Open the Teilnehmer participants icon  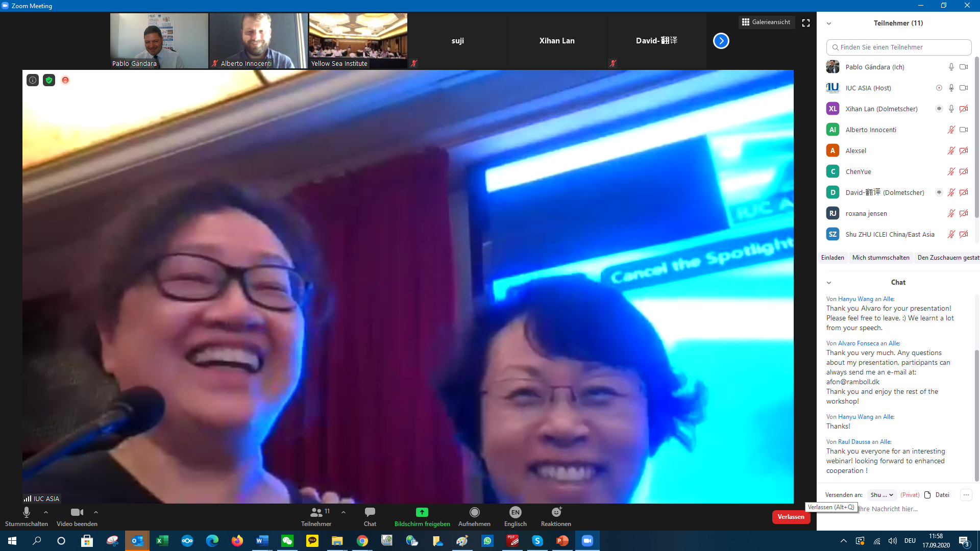click(316, 512)
